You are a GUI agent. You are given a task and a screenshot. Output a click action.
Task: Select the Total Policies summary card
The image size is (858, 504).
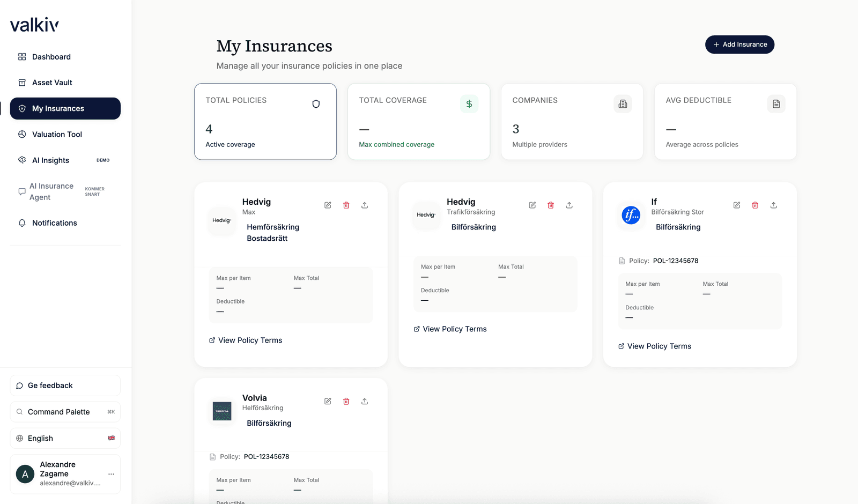point(265,122)
